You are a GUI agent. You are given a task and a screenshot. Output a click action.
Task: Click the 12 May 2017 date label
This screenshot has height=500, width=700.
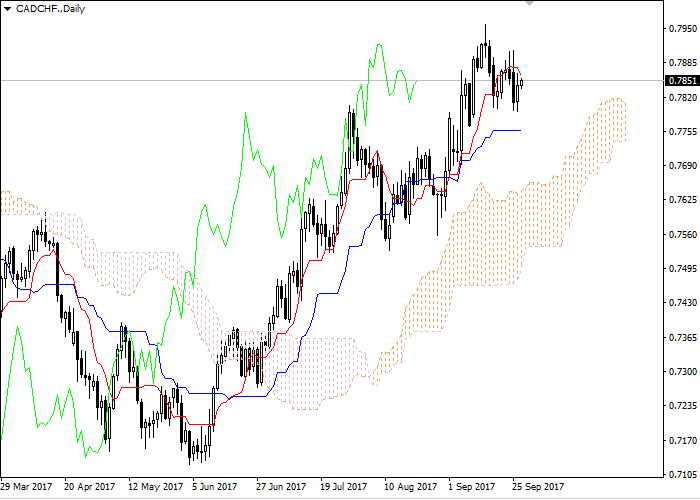point(155,486)
